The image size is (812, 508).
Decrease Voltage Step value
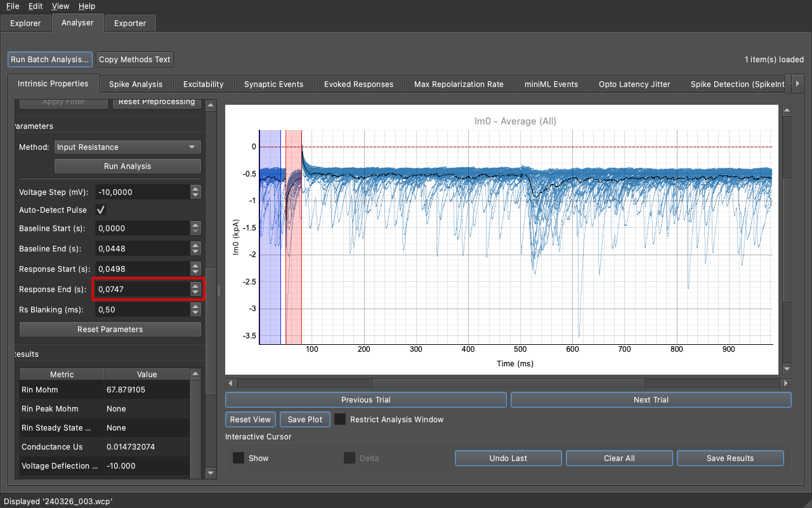pos(195,196)
